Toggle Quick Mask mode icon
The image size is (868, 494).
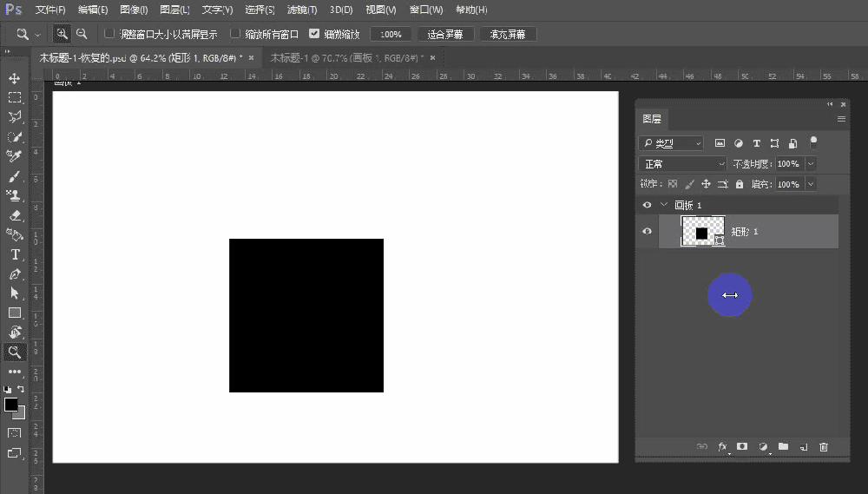pos(15,433)
